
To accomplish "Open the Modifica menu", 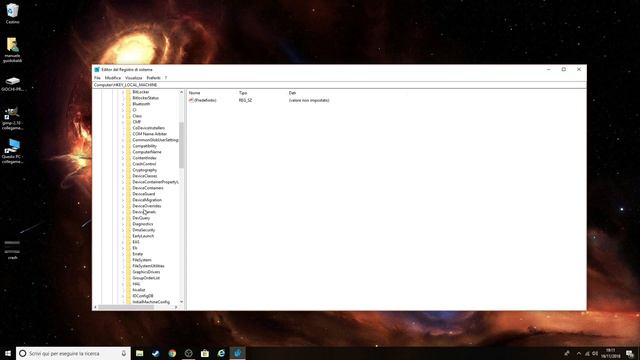I will pyautogui.click(x=113, y=78).
